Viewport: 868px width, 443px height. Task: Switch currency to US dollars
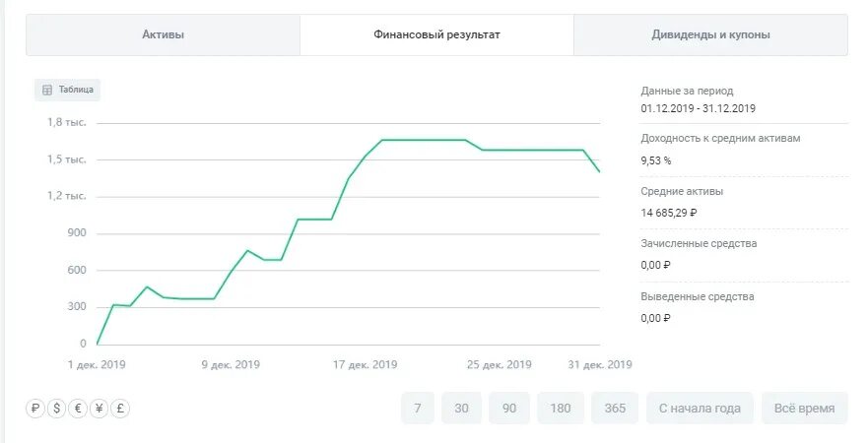[56, 409]
